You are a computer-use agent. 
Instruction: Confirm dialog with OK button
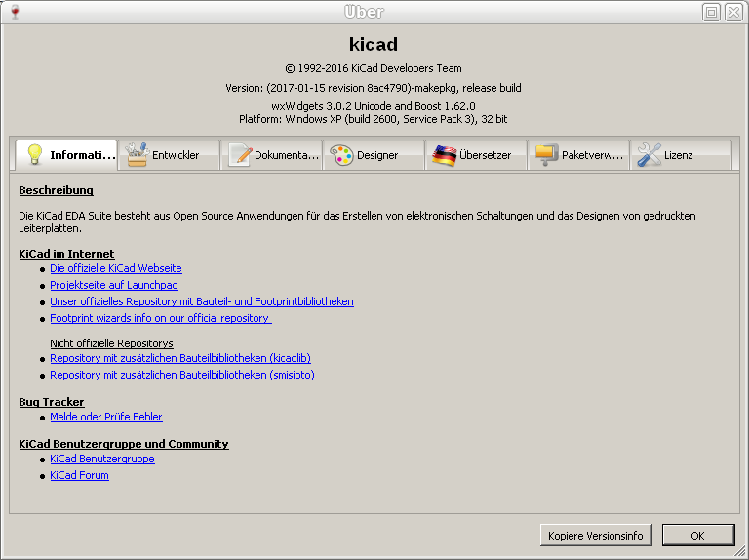click(698, 536)
